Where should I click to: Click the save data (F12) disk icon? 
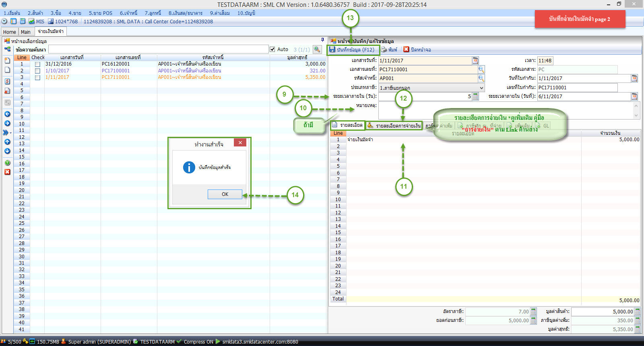click(332, 49)
